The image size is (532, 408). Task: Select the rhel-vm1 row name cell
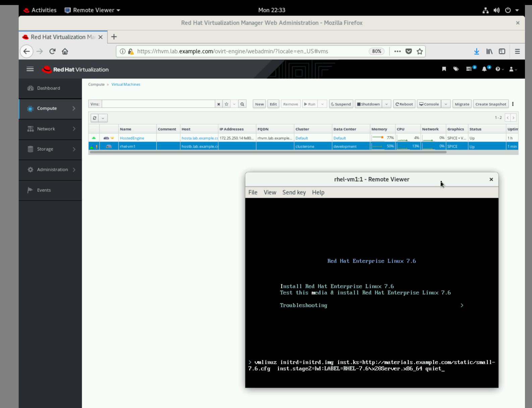(138, 147)
